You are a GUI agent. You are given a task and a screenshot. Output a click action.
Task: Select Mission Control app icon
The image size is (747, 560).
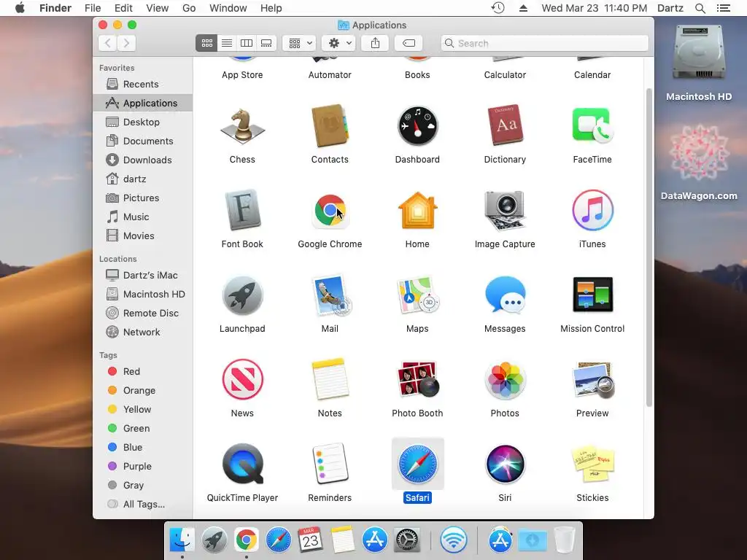[x=592, y=295]
